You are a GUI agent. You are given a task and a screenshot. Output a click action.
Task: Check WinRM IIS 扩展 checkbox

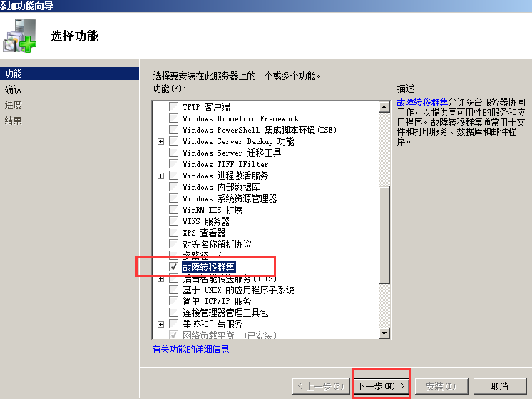pyautogui.click(x=174, y=210)
